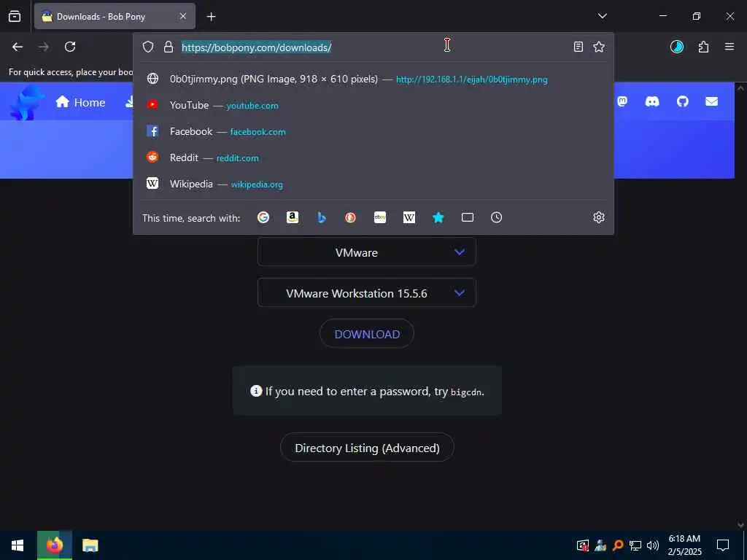The image size is (747, 560).
Task: Click the DOWNLOAD button
Action: [366, 334]
